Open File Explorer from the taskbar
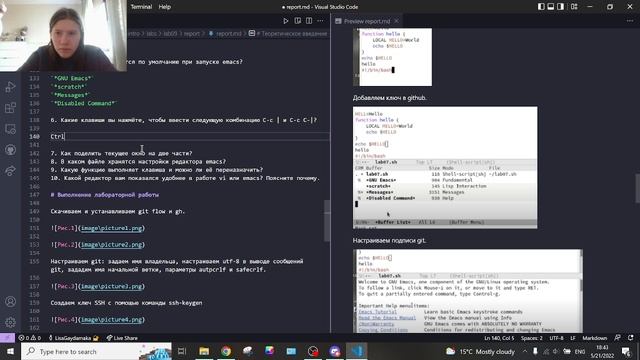The width and height of the screenshot is (640, 360). 204,351
